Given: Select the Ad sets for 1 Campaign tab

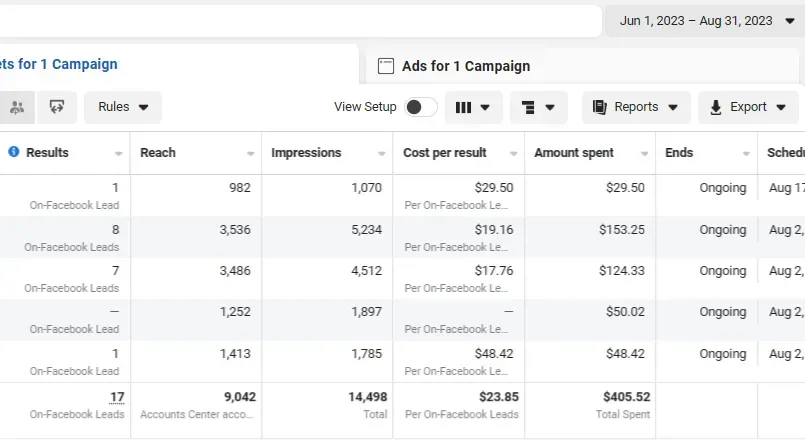Looking at the screenshot, I should (x=60, y=64).
